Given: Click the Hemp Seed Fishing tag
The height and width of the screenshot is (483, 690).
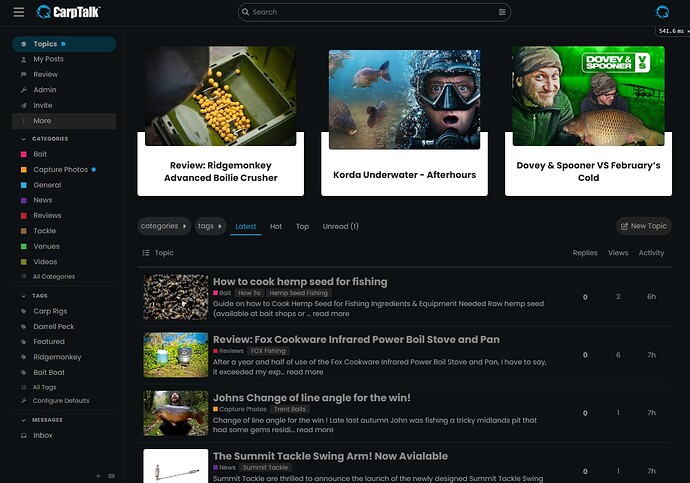Looking at the screenshot, I should [298, 293].
